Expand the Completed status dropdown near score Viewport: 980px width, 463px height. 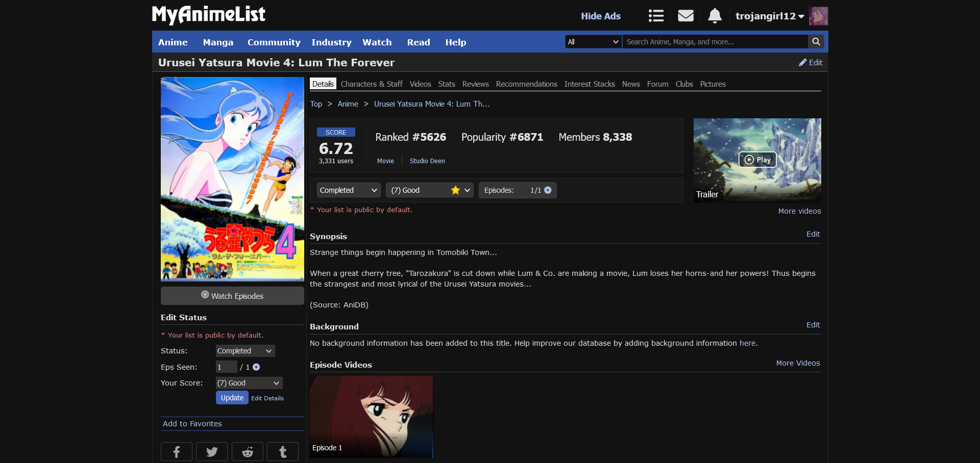pos(349,190)
